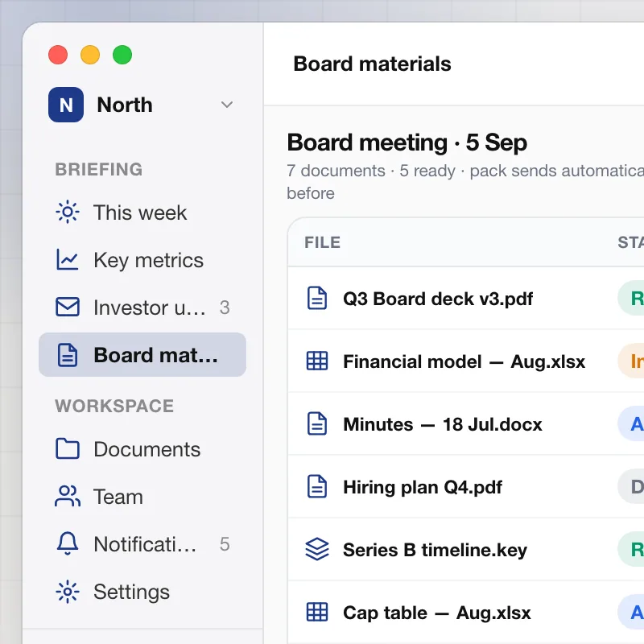Click the yellow minimize window button
644x644 pixels.
click(x=90, y=55)
